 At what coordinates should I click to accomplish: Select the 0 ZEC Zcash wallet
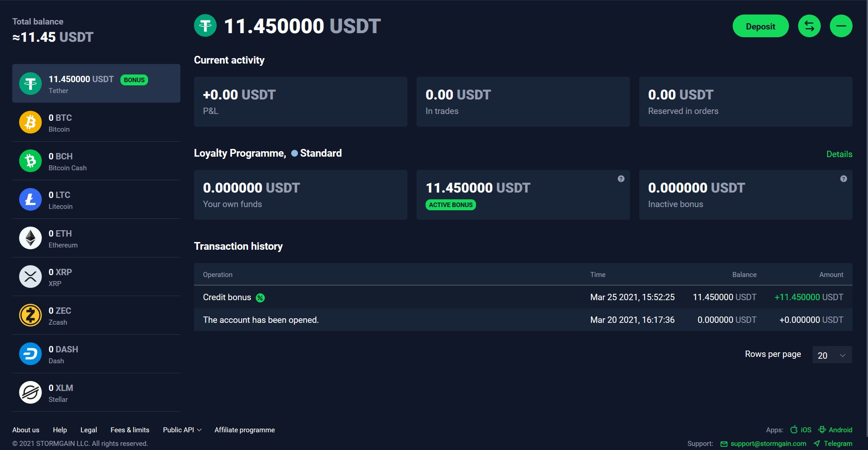[96, 315]
